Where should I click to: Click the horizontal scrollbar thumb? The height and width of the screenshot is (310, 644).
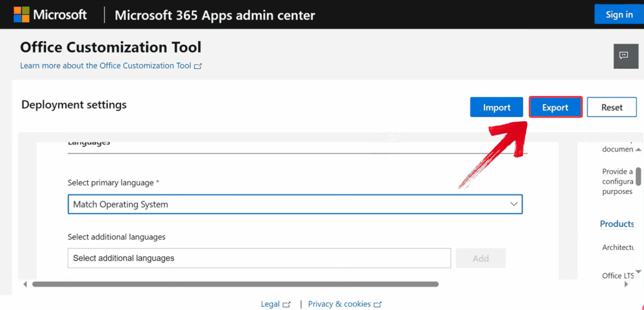235,284
